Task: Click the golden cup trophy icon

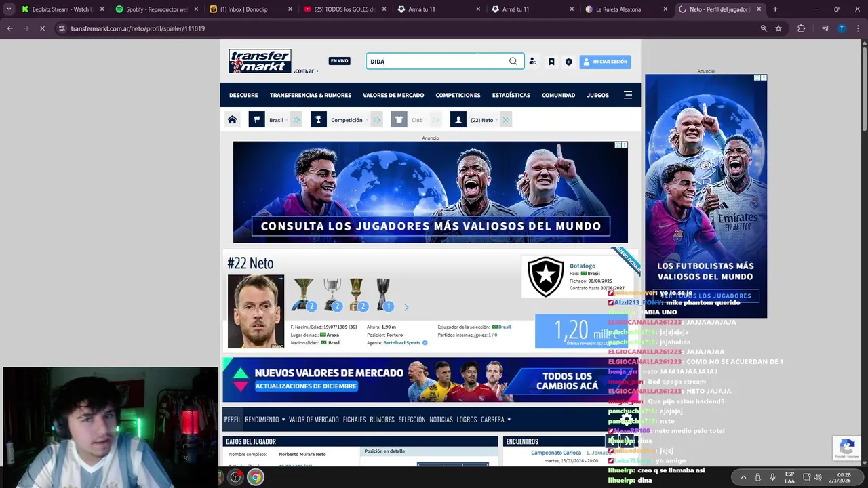Action: coord(356,294)
